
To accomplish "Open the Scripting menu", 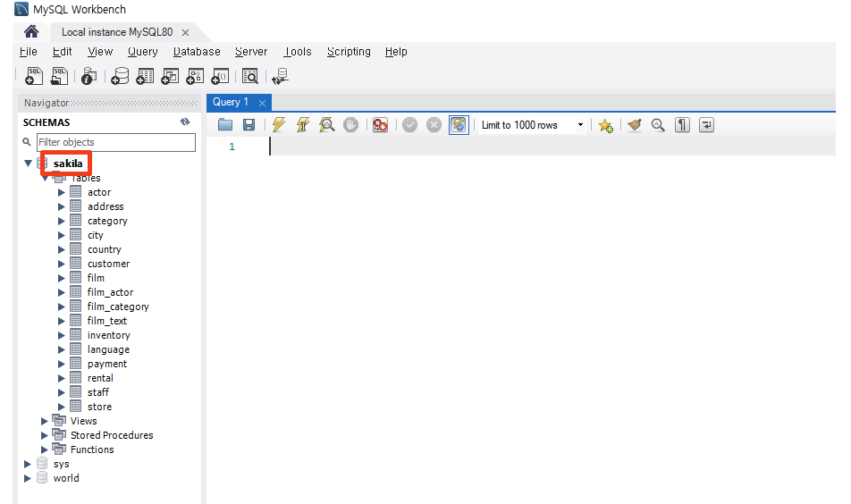I will (349, 52).
